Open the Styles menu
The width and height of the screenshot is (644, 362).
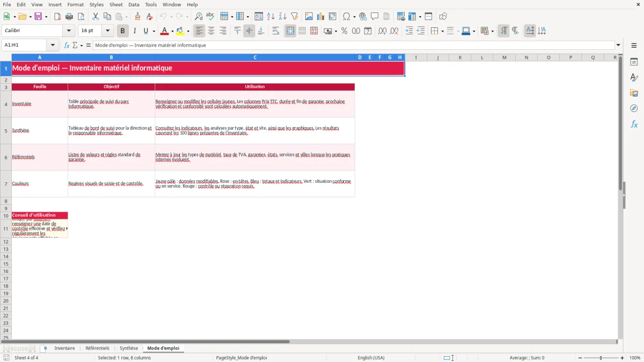tap(97, 4)
